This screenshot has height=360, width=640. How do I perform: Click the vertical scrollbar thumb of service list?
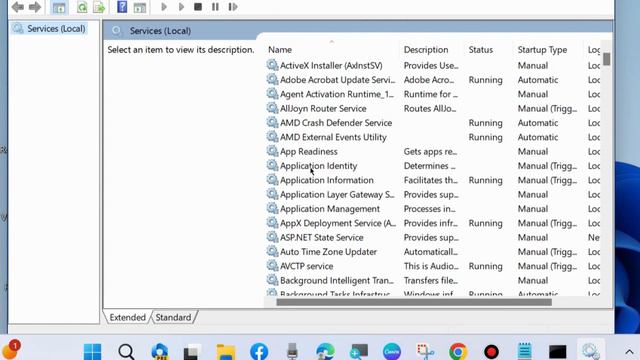click(x=607, y=59)
